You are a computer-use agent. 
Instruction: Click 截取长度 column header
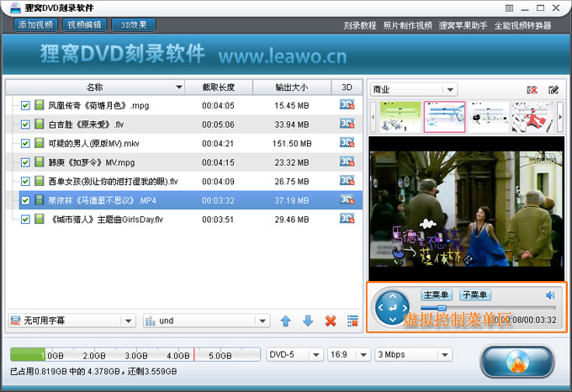tap(219, 87)
